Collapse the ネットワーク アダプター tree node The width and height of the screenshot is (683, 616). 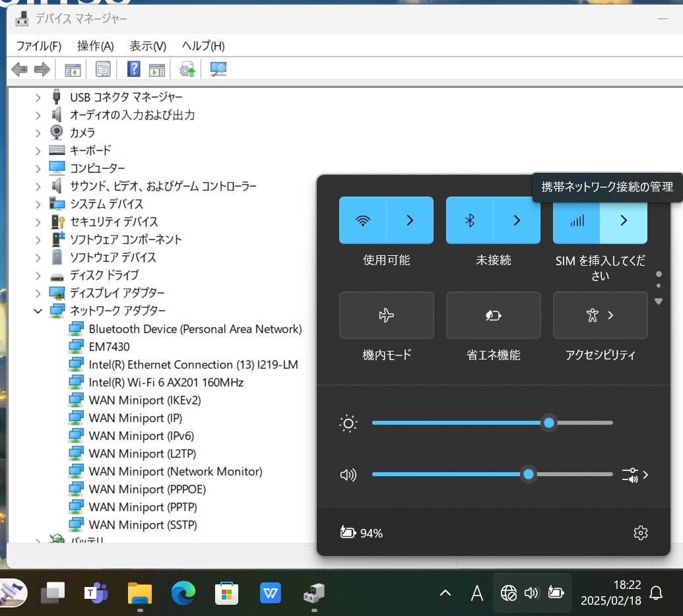click(x=38, y=311)
